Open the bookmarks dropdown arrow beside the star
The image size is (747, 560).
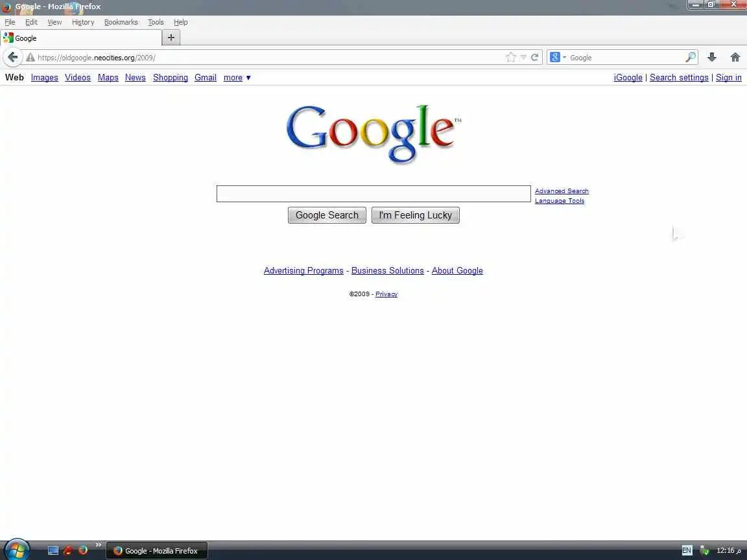coord(523,58)
